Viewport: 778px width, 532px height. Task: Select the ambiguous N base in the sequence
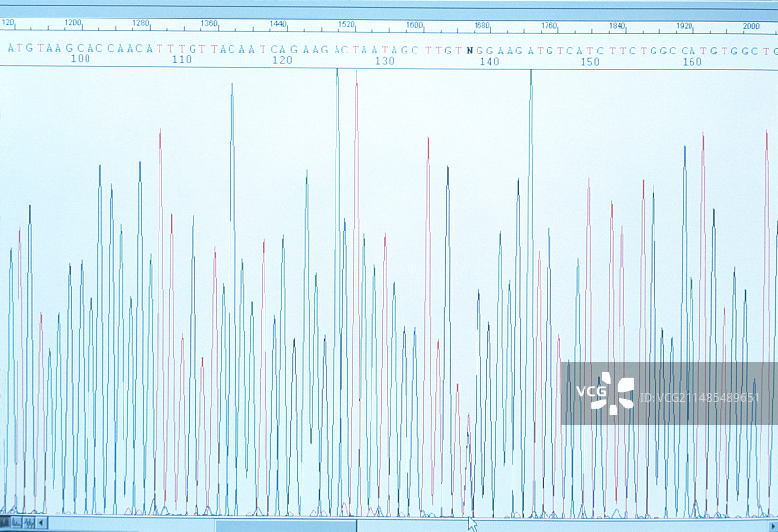click(x=469, y=48)
